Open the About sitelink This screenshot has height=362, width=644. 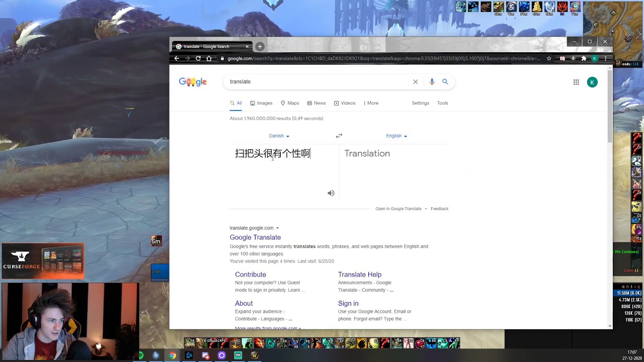pos(244,303)
